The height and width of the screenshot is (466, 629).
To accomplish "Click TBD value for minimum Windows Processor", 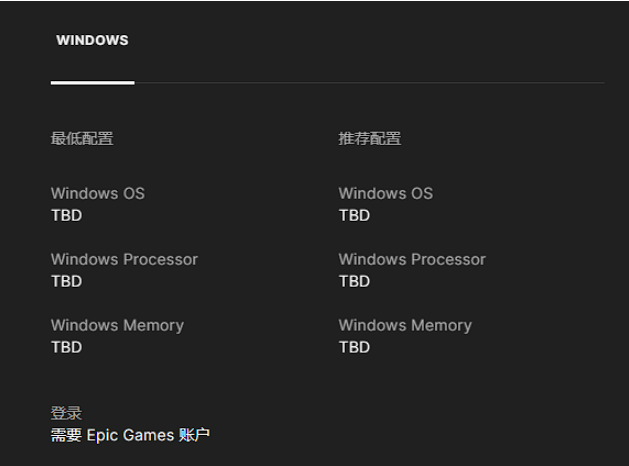I will click(66, 281).
